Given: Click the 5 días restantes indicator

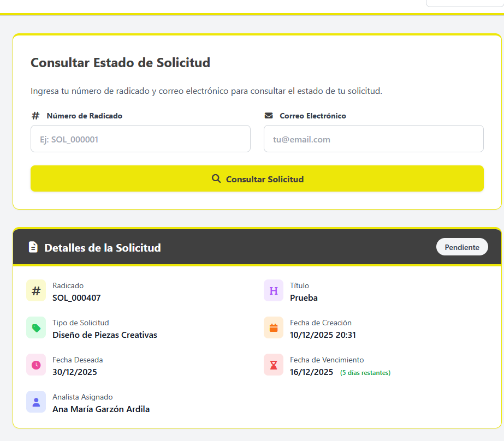Looking at the screenshot, I should [x=365, y=373].
